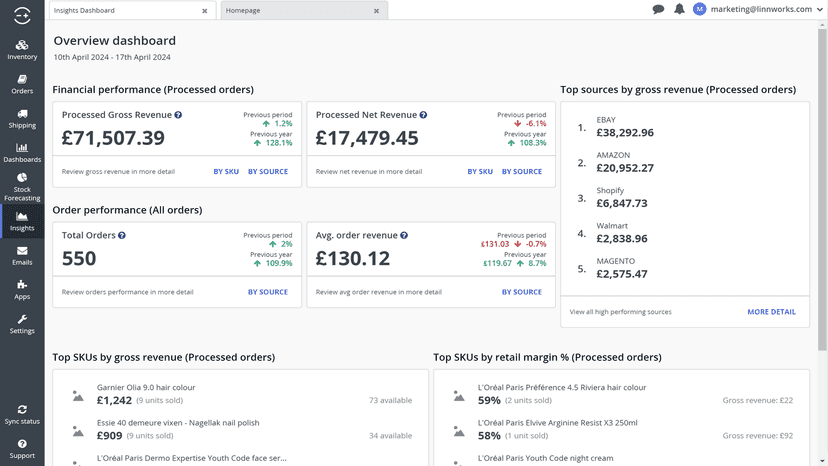Open the Emails sidebar icon

22,256
